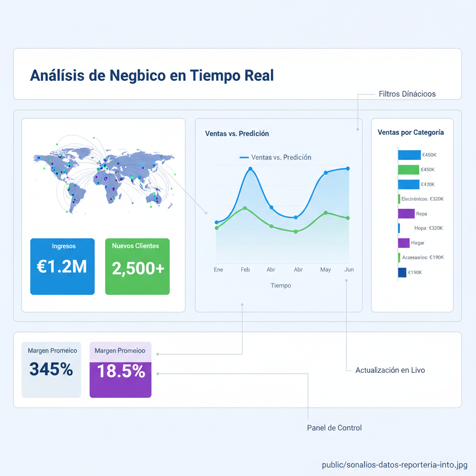Click the Feb peak point on blue line
The width and height of the screenshot is (476, 476).
point(251,169)
